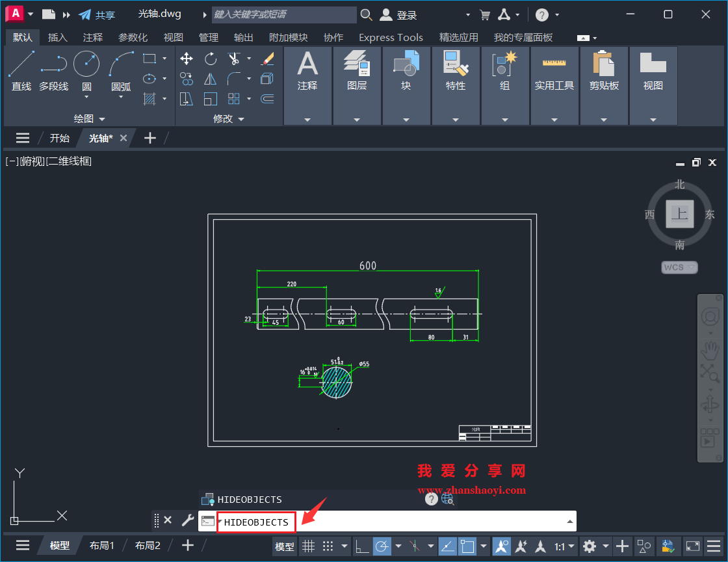Viewport: 728px width, 562px height.
Task: Select the Rotate tool
Action: [x=210, y=59]
